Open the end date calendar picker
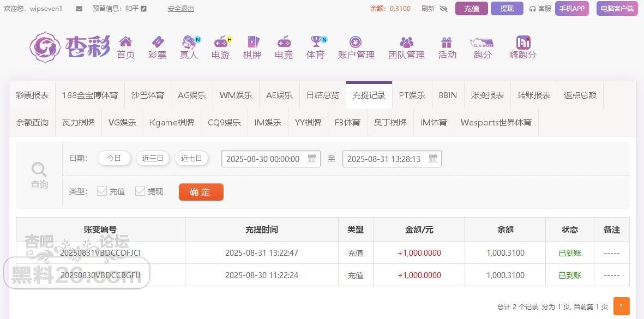 pyautogui.click(x=433, y=159)
